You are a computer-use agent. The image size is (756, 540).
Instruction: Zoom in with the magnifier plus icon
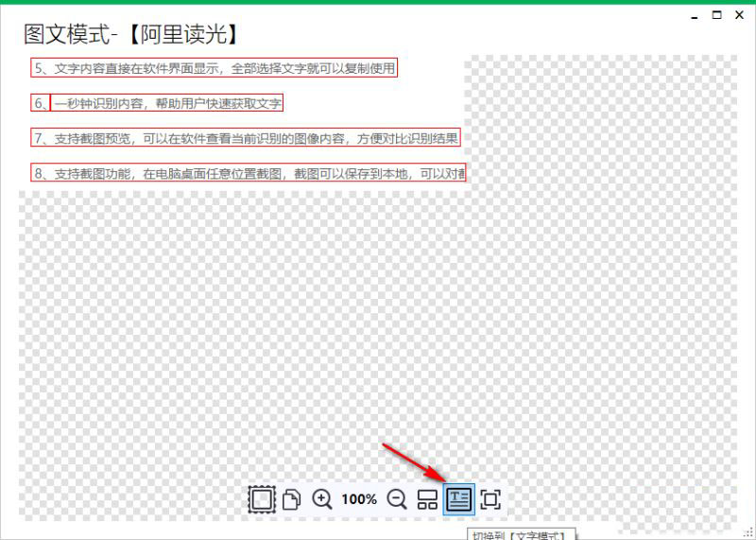click(x=321, y=499)
